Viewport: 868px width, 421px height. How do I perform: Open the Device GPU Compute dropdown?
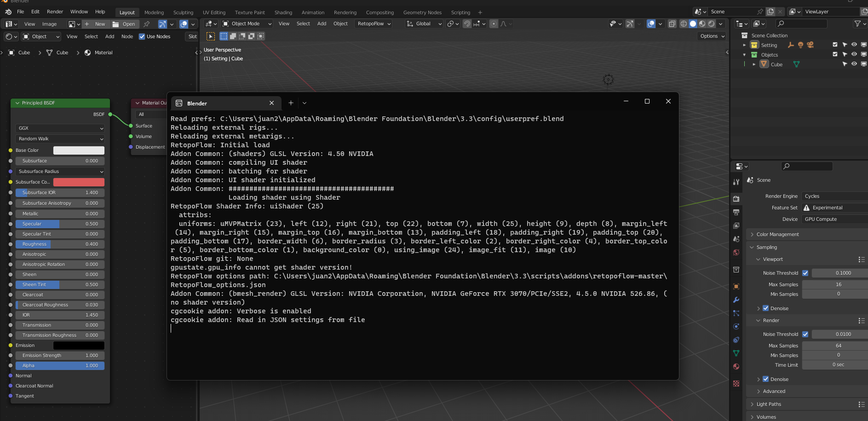click(x=834, y=219)
